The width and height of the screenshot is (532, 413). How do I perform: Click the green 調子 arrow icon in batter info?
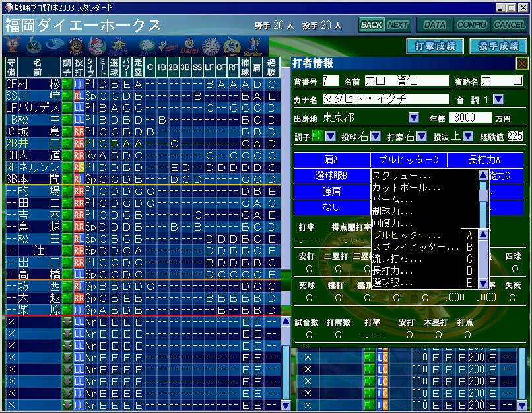pos(317,136)
